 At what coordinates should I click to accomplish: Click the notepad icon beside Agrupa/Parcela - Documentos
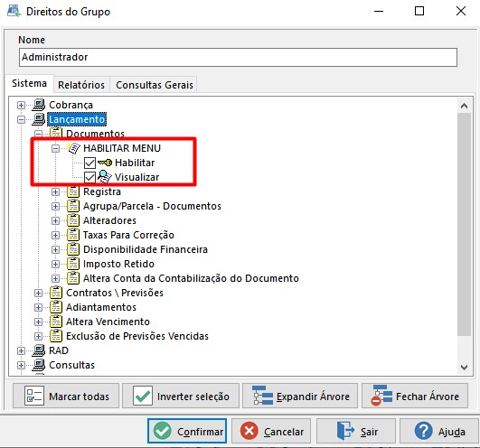[73, 206]
